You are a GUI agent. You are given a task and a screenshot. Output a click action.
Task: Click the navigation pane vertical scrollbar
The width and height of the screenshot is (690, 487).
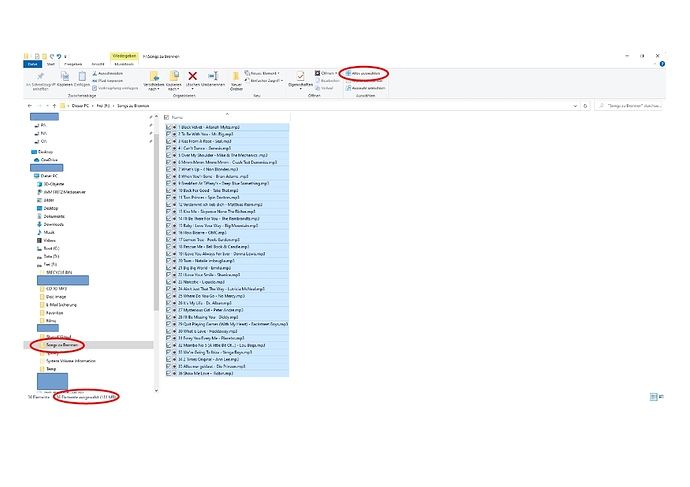156,220
